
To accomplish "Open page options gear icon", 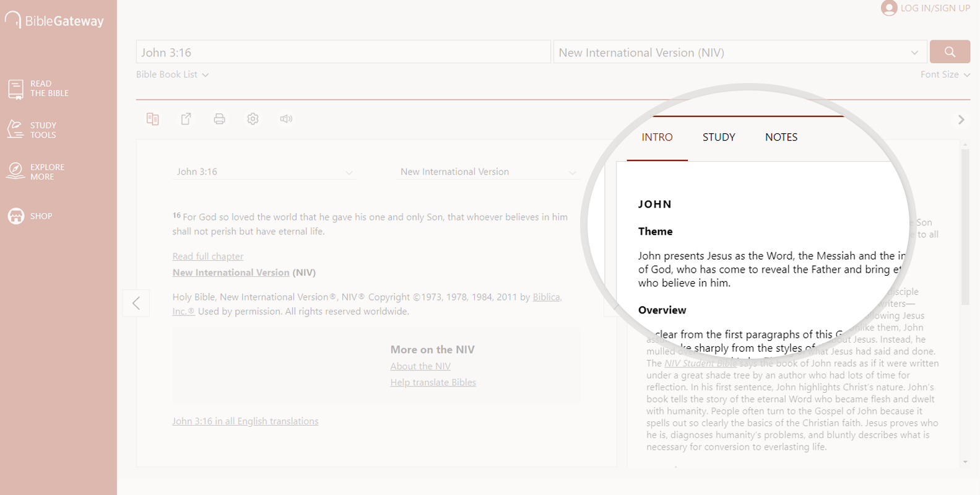I will point(253,119).
